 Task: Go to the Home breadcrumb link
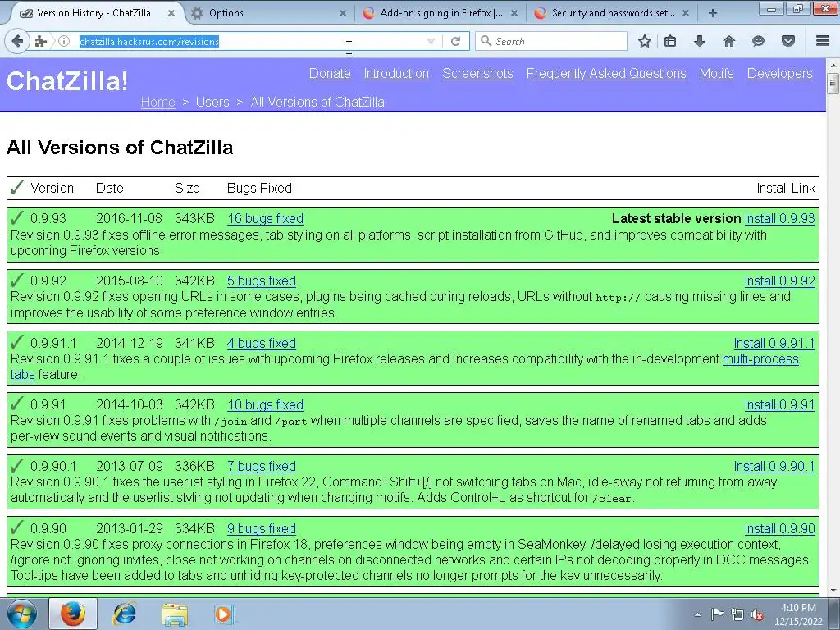click(x=158, y=102)
